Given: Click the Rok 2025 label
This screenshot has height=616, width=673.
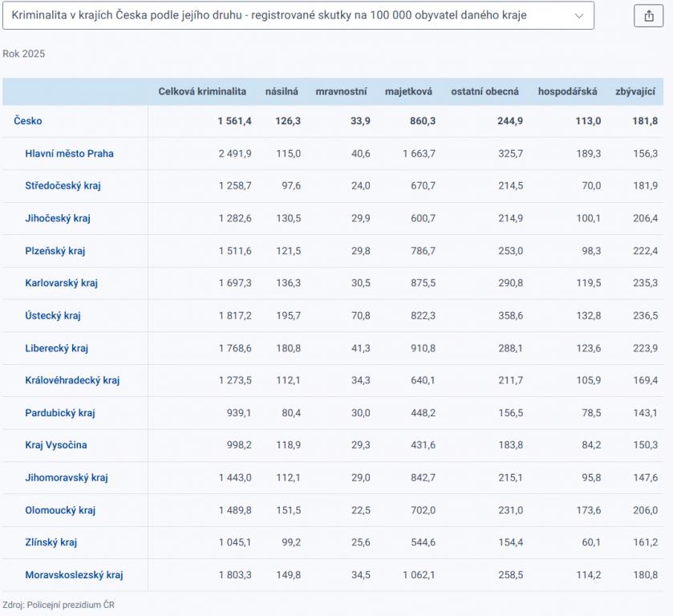Looking at the screenshot, I should click(x=23, y=54).
